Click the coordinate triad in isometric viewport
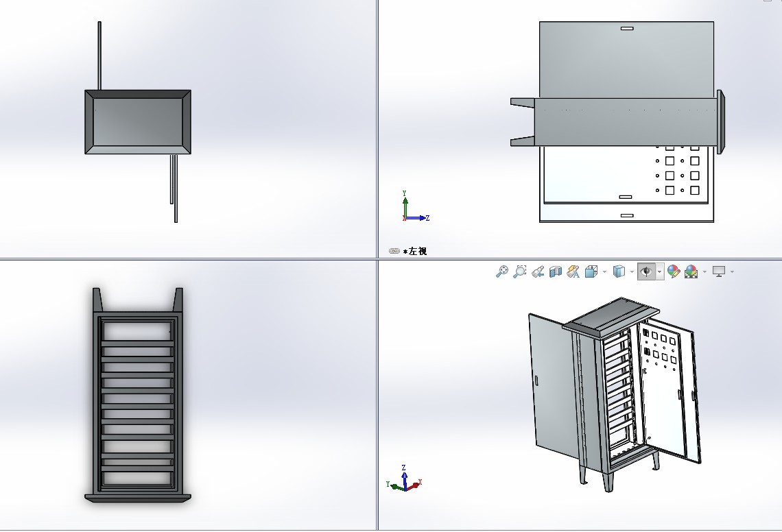Viewport: 782px width, 532px height. (405, 479)
